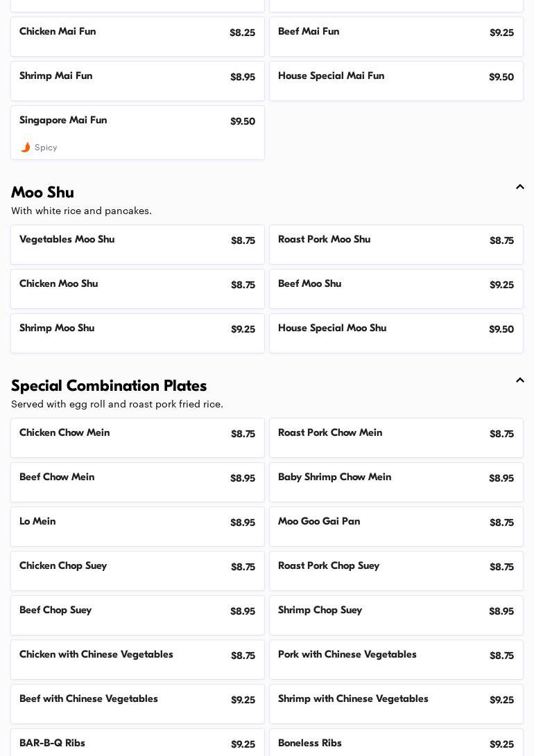
Task: Select Singapore Mai Fun item
Action: click(137, 132)
